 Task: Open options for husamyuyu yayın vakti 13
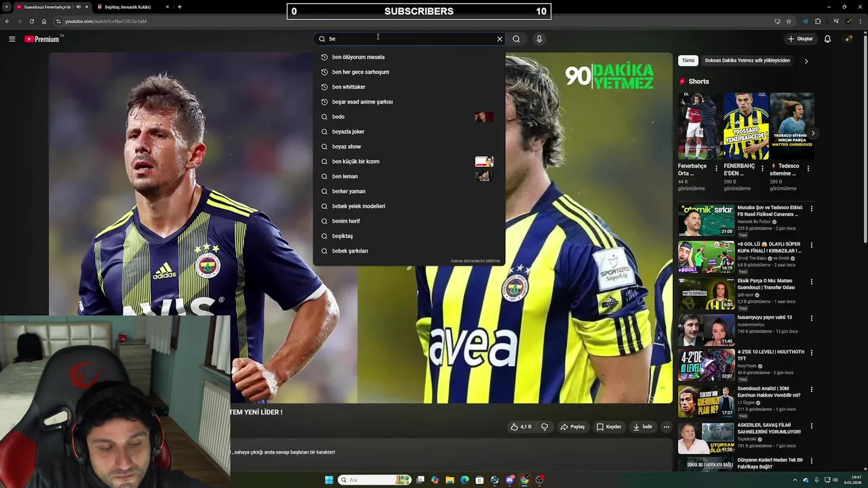pos(811,318)
